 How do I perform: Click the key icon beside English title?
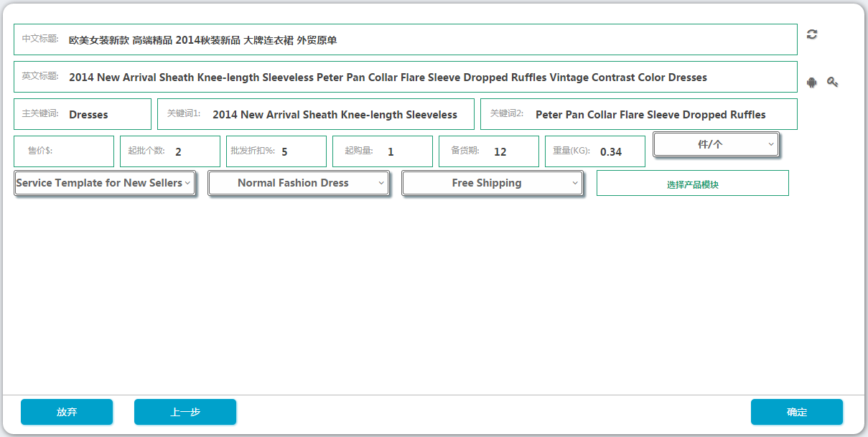(x=832, y=82)
